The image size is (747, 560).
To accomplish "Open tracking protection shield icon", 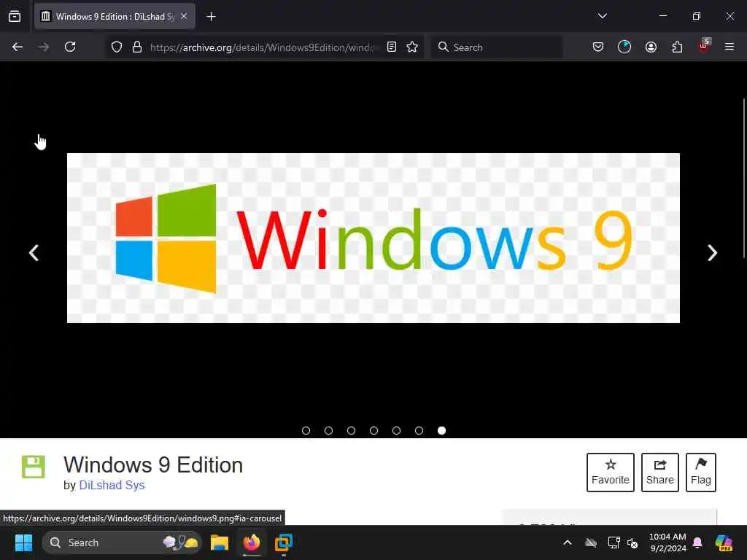I will coord(117,47).
